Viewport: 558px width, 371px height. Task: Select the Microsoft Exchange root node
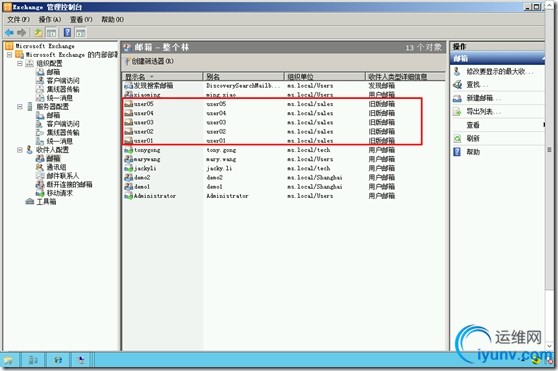pyautogui.click(x=45, y=46)
